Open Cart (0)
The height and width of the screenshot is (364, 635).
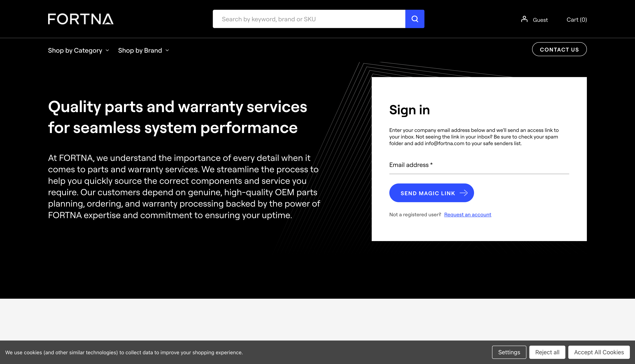[x=576, y=19]
